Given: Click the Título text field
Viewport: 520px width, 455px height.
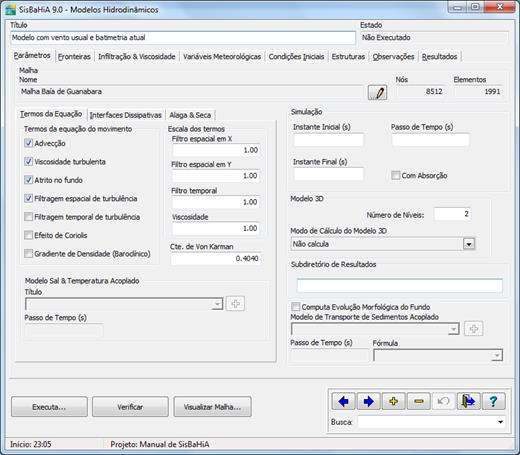Looking at the screenshot, I should 183,38.
